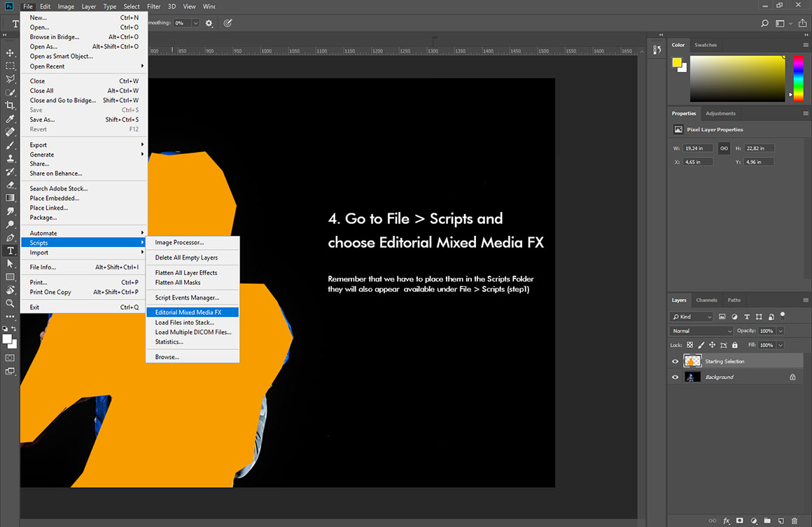812x527 pixels.
Task: Select the Crop tool
Action: [10, 105]
